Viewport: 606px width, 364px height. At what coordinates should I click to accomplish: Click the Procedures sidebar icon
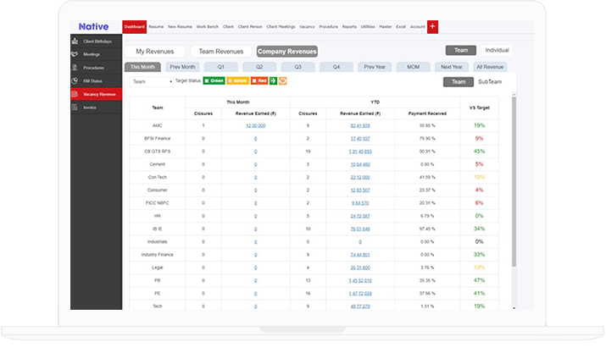[x=75, y=68]
